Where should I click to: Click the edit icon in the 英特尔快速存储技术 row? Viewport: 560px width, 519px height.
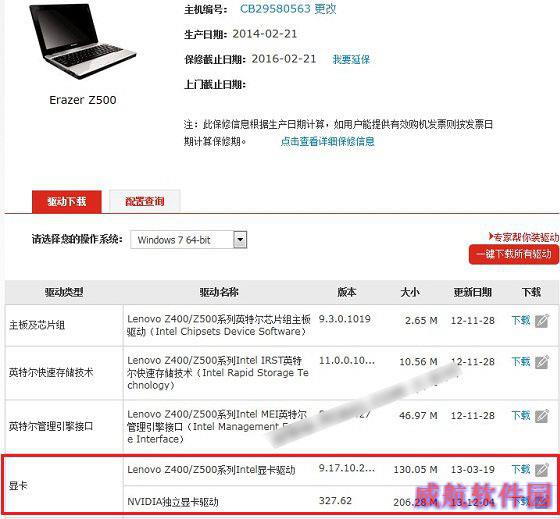[541, 362]
